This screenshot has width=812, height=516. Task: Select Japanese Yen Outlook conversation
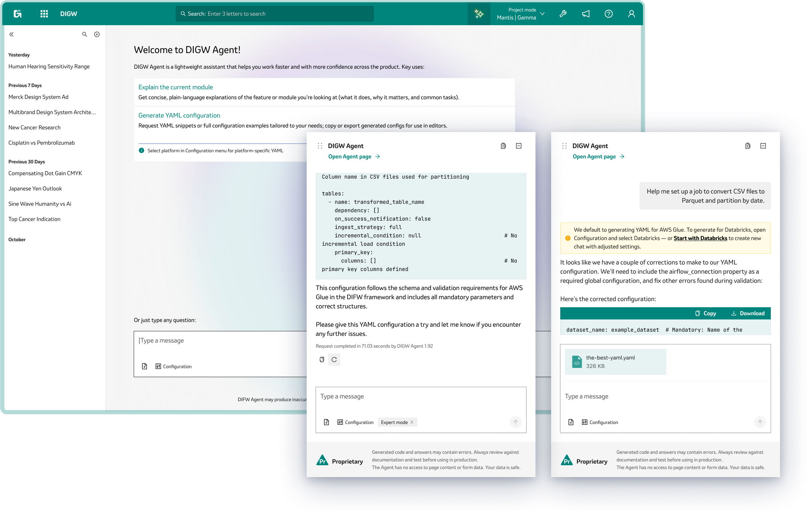click(35, 189)
